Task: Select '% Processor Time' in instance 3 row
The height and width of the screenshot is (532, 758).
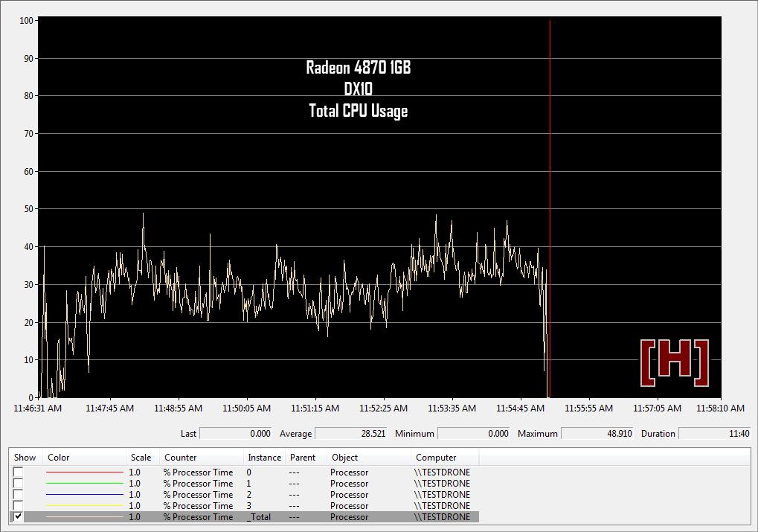Action: pos(198,505)
